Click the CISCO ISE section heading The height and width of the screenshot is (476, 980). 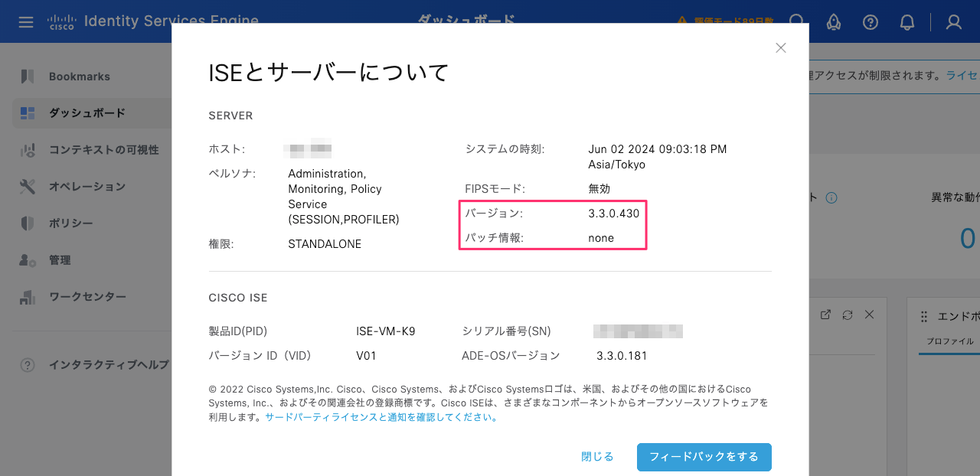click(x=238, y=298)
